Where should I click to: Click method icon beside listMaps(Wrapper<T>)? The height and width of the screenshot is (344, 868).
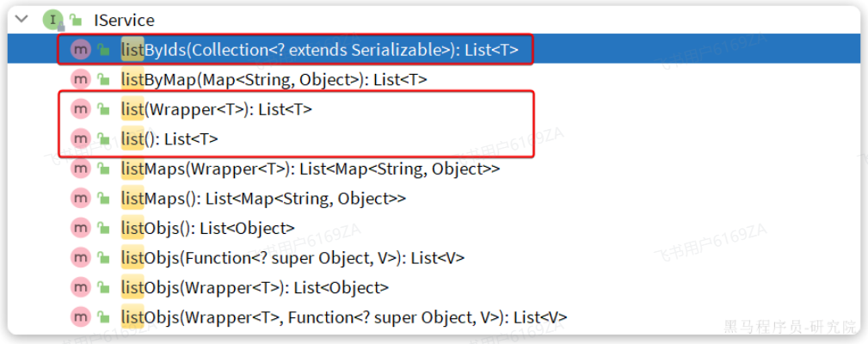coord(80,169)
